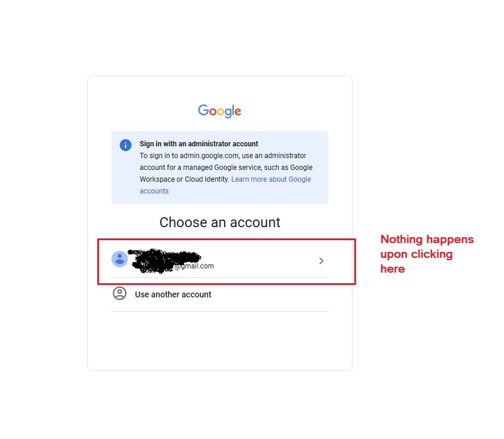Viewport: 504px width, 439px height.
Task: Click the word 'accounts' on the link's second line
Action: pyautogui.click(x=154, y=191)
